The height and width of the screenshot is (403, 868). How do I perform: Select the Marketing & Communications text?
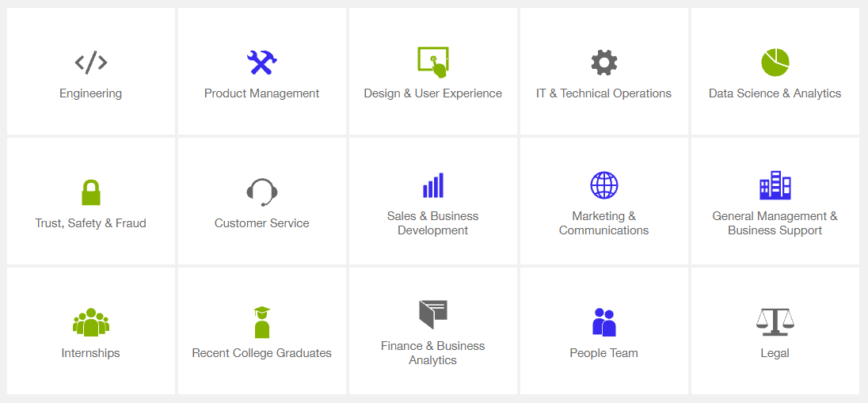pyautogui.click(x=604, y=223)
